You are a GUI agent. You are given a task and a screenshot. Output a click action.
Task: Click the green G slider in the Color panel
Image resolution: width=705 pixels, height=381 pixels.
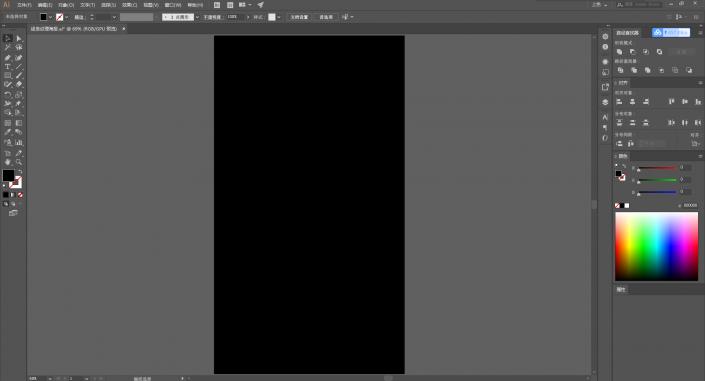[x=657, y=180]
